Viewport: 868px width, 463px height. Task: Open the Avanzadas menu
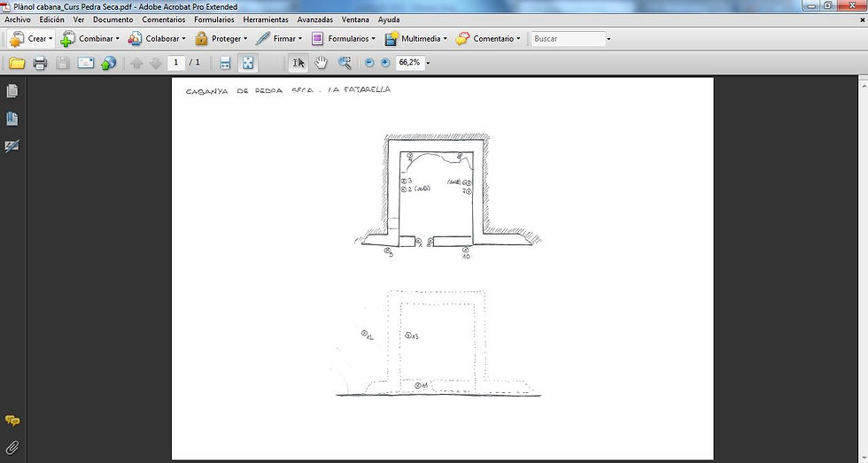click(315, 19)
